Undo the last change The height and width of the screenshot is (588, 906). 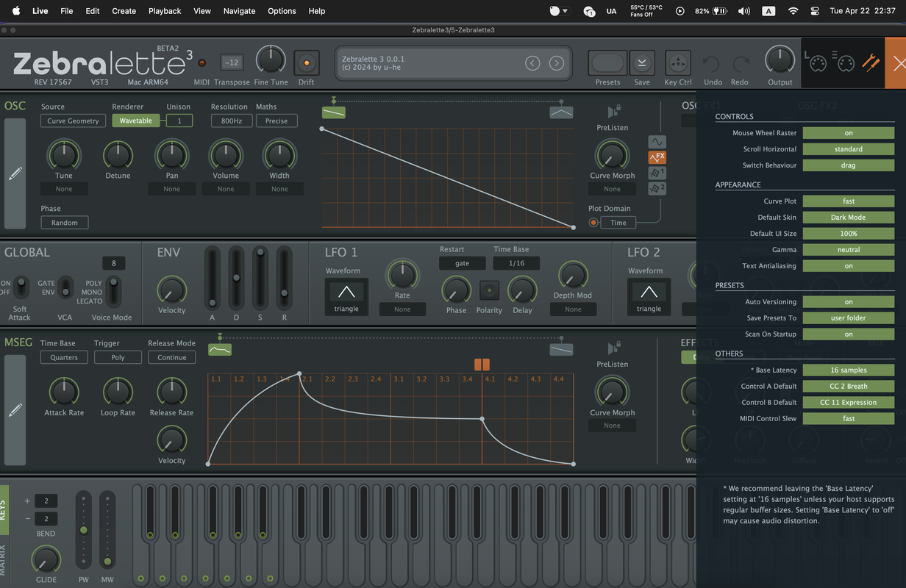[x=712, y=64]
